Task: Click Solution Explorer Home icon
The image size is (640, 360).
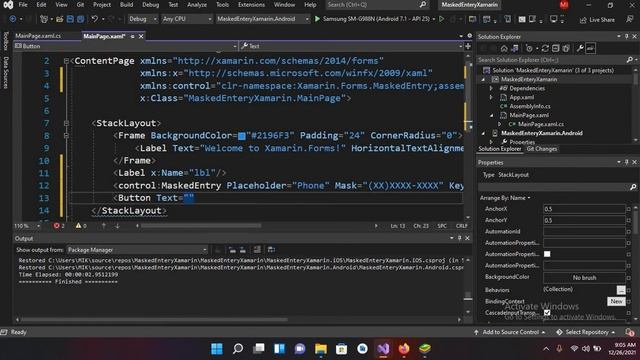Action: [504, 49]
